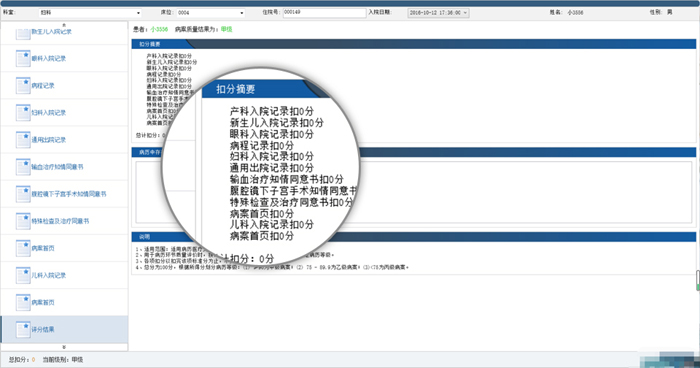Select the highlighted 评分结果 sidebar icon

point(23,330)
